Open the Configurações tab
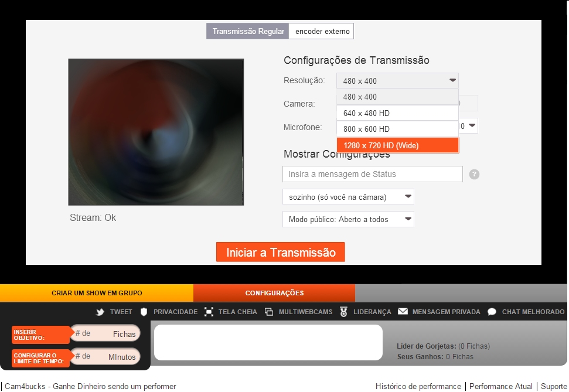 (274, 293)
